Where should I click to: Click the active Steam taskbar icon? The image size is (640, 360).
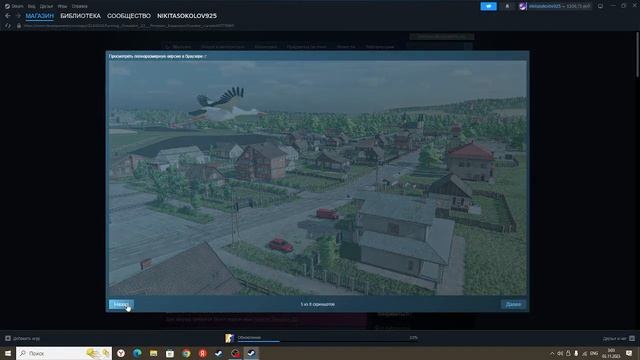[251, 353]
